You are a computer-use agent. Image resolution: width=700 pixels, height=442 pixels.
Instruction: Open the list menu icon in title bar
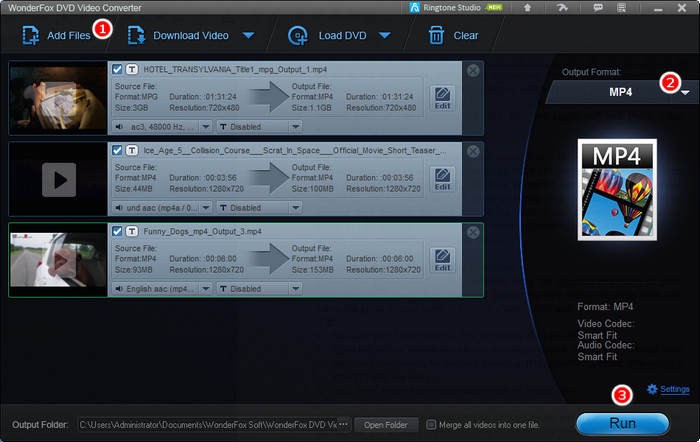tap(621, 8)
